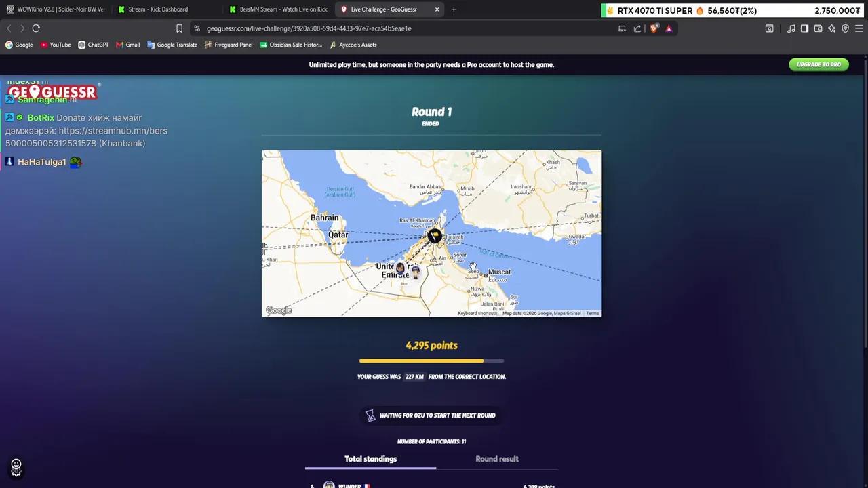Switch to the Round result tab

497,459
